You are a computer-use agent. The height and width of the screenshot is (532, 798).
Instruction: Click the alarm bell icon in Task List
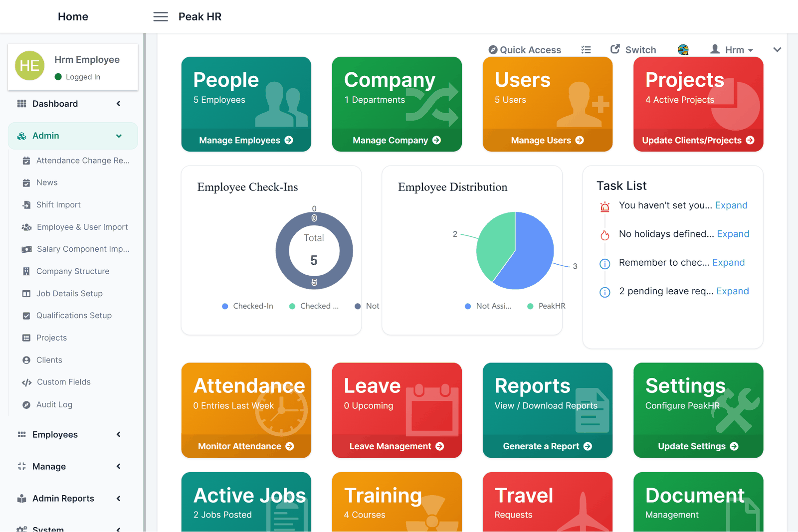(x=605, y=206)
